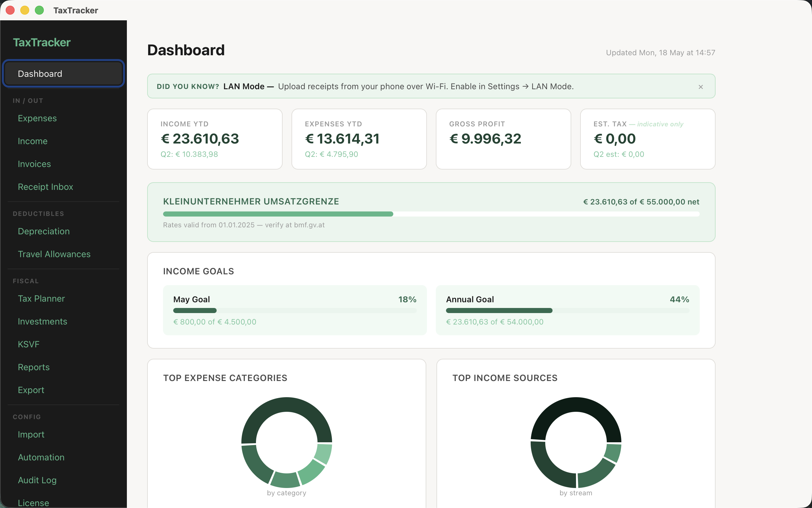812x508 pixels.
Task: Click the Annual Goal progress bar
Action: (567, 311)
